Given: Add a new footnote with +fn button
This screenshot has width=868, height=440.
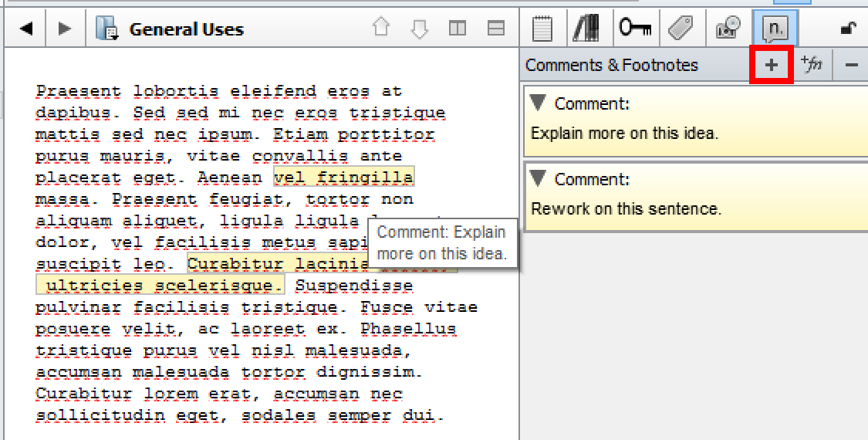Looking at the screenshot, I should click(811, 66).
